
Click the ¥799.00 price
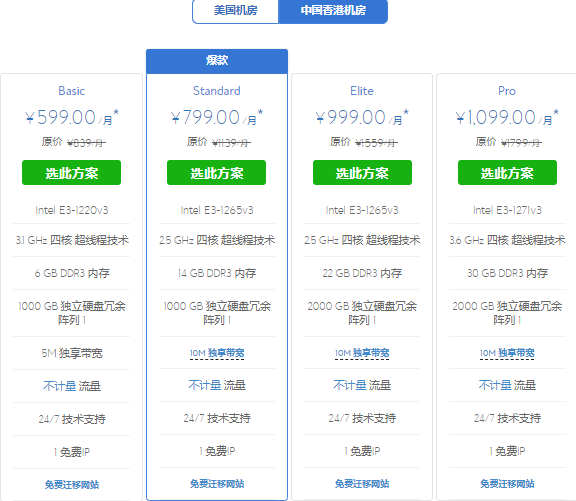(217, 118)
